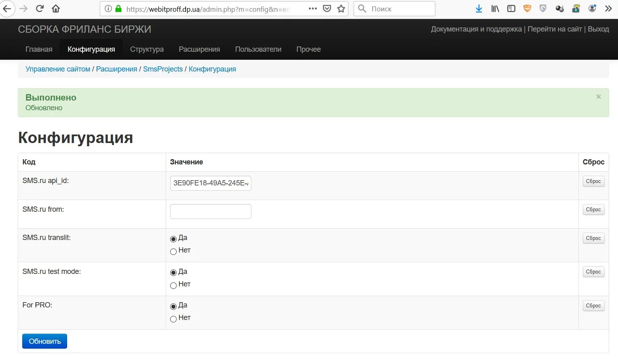
Task: Click the green toolbar extension icon
Action: [x=576, y=8]
